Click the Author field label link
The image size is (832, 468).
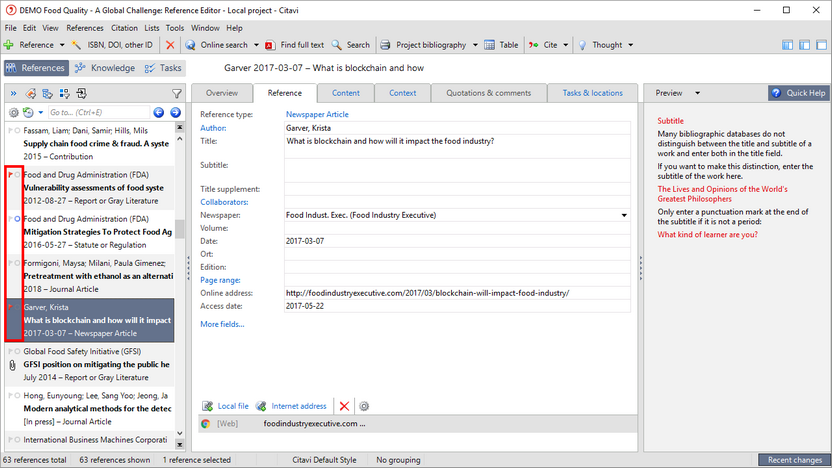tap(213, 128)
